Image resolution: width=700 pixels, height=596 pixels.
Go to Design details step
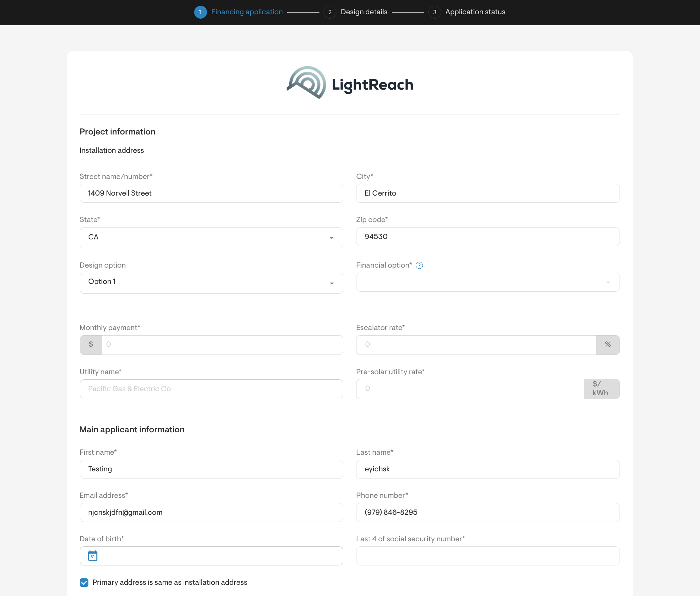[364, 12]
